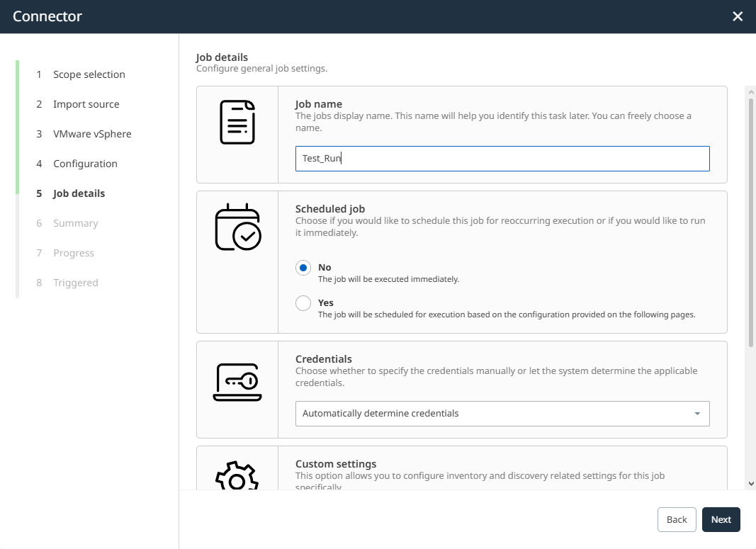
Task: Focus the Job name input field
Action: pyautogui.click(x=502, y=159)
